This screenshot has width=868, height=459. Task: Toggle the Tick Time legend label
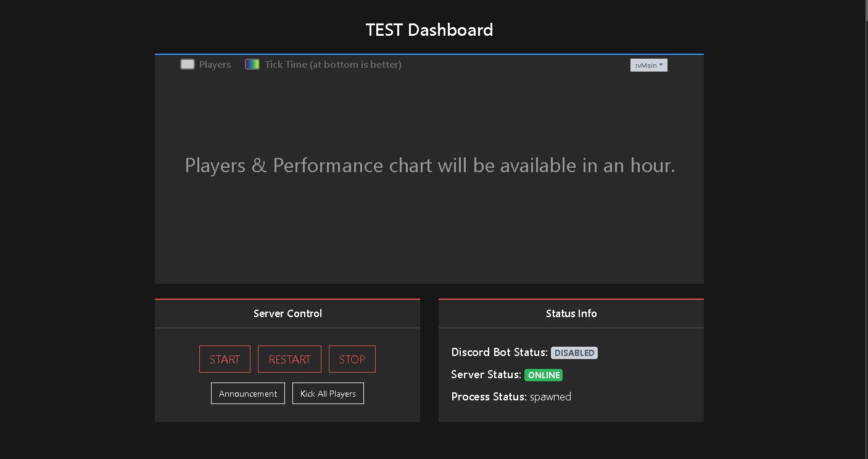click(333, 65)
